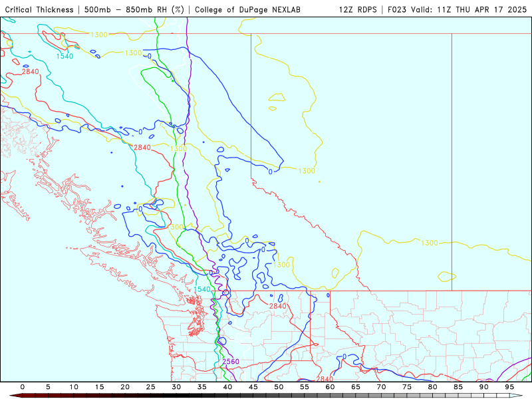Click the "60" humidity scale label
Viewport: 532px width, 399px height.
[x=330, y=387]
